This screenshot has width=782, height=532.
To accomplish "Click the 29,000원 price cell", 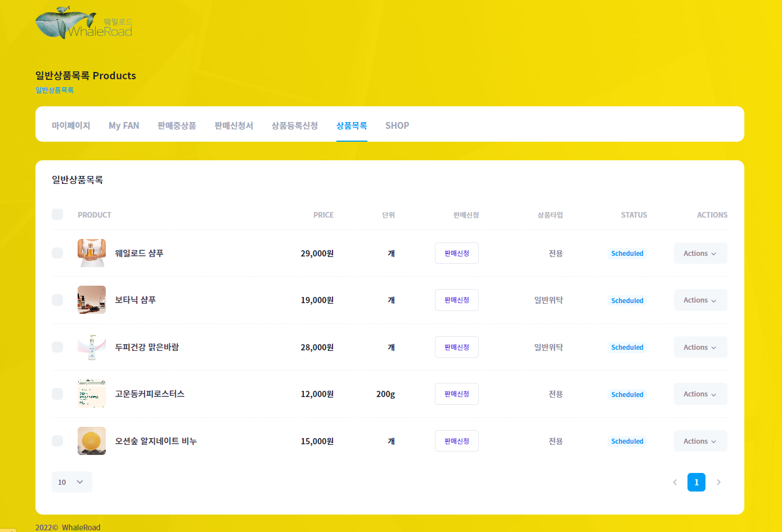I will 317,253.
